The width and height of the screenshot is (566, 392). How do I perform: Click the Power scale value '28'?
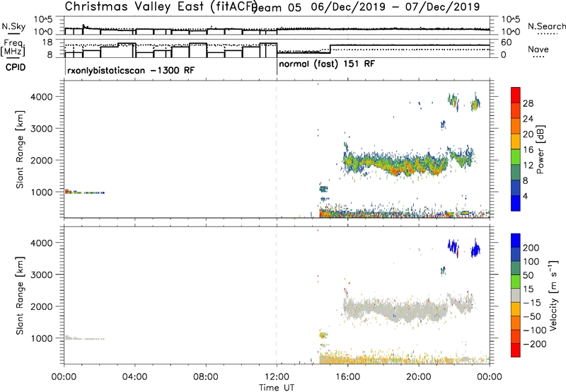pos(528,104)
